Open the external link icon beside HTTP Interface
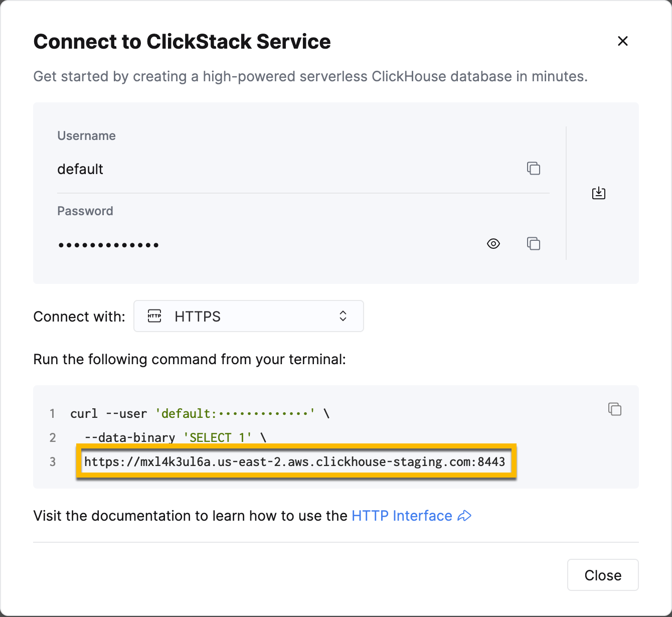The image size is (672, 617). pos(464,516)
